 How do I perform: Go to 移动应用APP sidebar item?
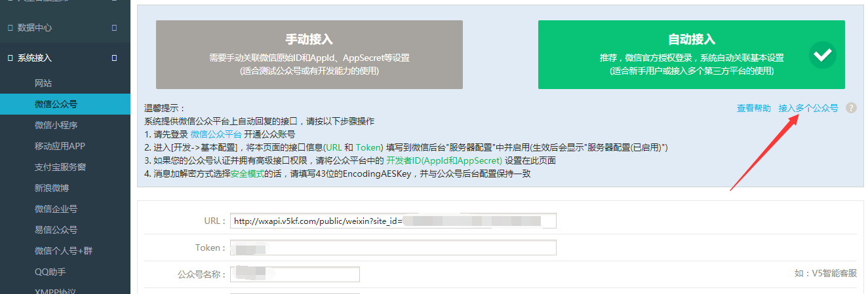pos(60,146)
